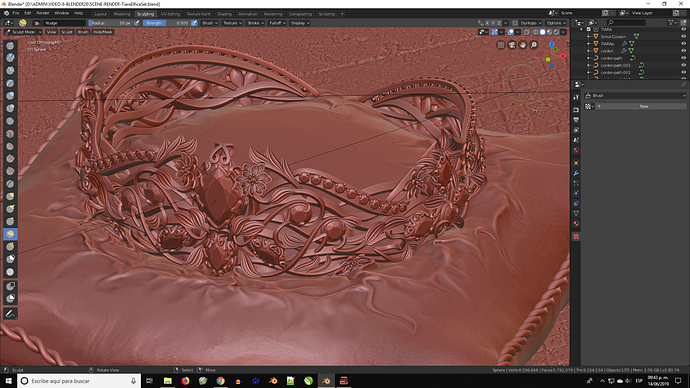Toggle orthographic/perspective view grid icon
Screen dimensions: 690x388
coord(501,45)
